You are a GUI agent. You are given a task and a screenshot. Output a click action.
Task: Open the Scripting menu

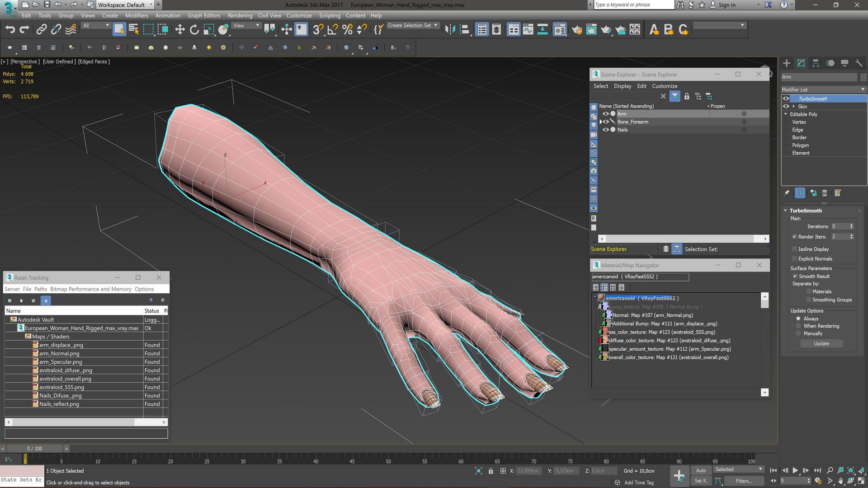point(330,15)
